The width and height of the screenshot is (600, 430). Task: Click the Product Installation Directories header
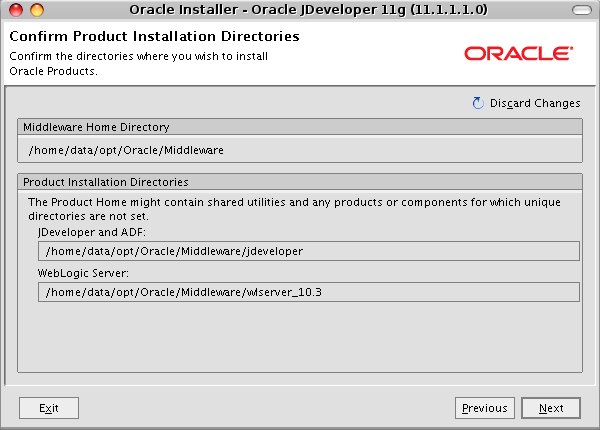pyautogui.click(x=300, y=182)
